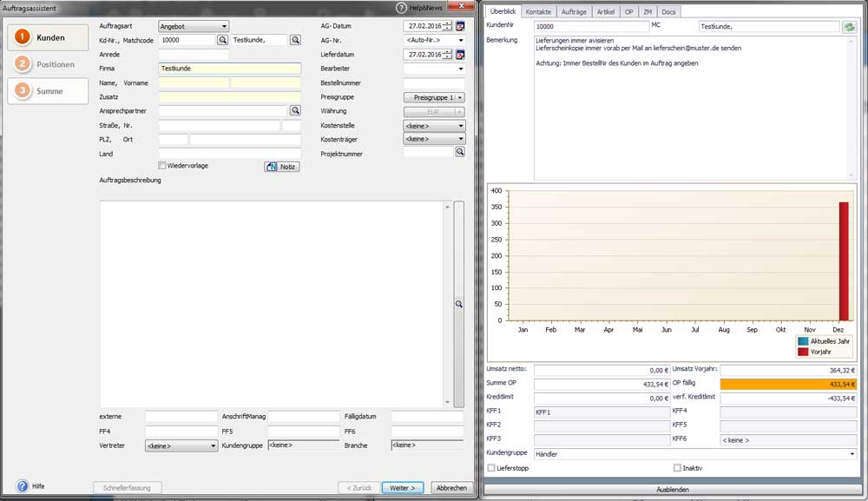Viewport: 868px width, 501px height.
Task: Open Preisgruppe 1 dropdown
Action: pyautogui.click(x=434, y=97)
